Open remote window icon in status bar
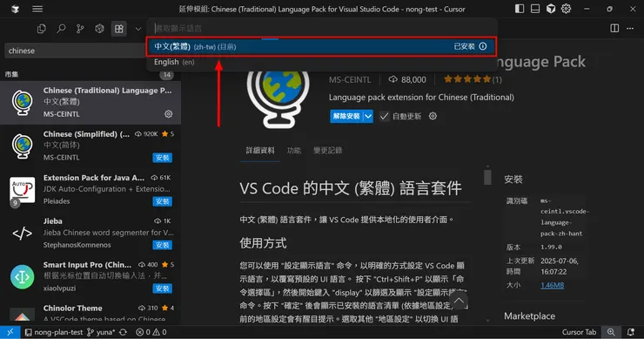This screenshot has width=644, height=339. point(10,332)
